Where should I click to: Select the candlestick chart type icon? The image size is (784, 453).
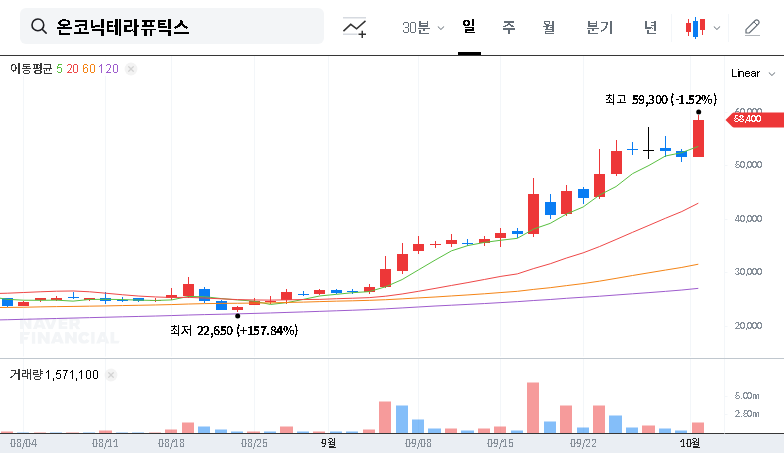click(x=695, y=28)
